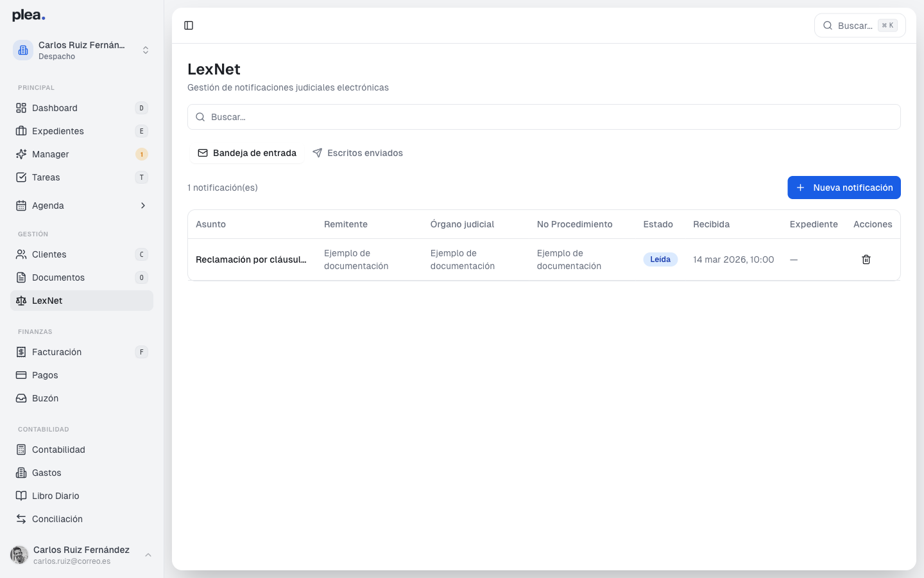The image size is (924, 578).
Task: Go to Pagos section
Action: tap(81, 375)
